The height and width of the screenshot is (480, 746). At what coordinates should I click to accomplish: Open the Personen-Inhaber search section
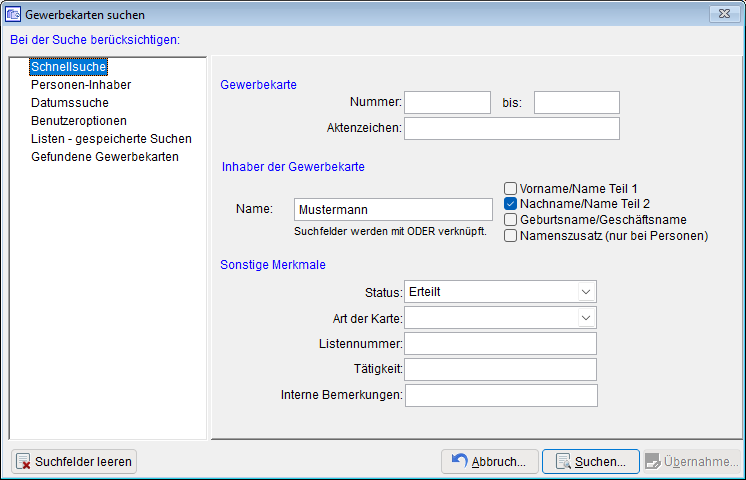(x=80, y=85)
